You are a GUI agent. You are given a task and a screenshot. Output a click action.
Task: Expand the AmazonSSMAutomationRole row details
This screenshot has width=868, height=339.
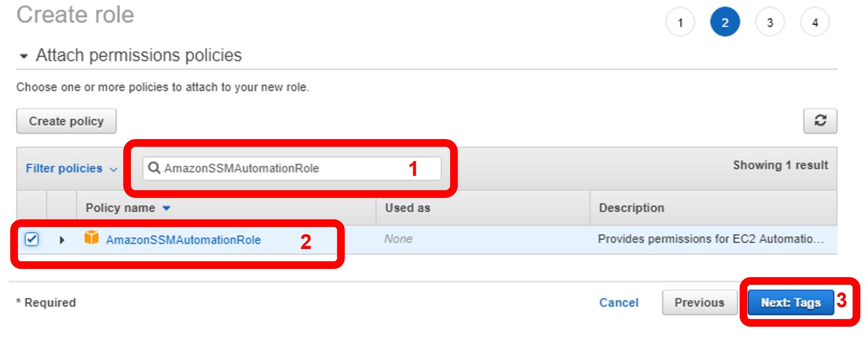pyautogui.click(x=62, y=240)
